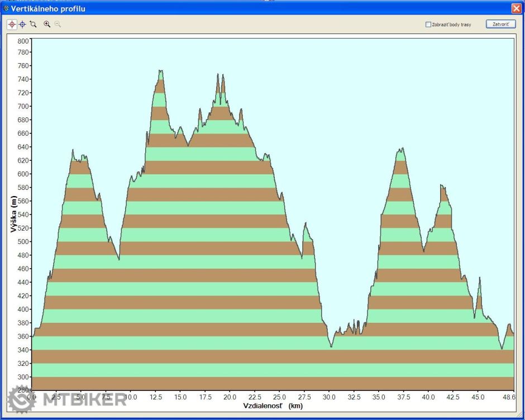Click the first peak near 5 km
525x420 pixels.
pyautogui.click(x=73, y=151)
